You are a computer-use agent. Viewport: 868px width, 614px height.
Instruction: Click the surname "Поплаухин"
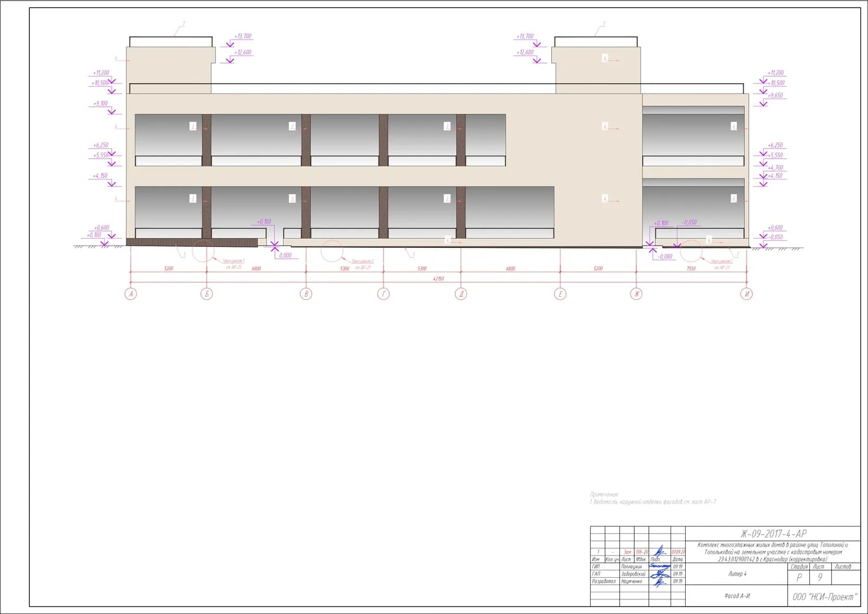point(631,567)
